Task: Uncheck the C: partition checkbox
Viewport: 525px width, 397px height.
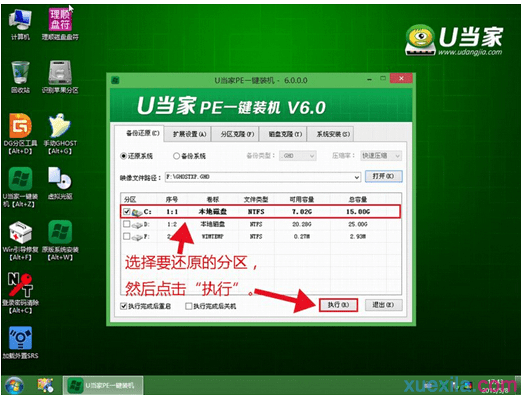Action: [x=127, y=212]
